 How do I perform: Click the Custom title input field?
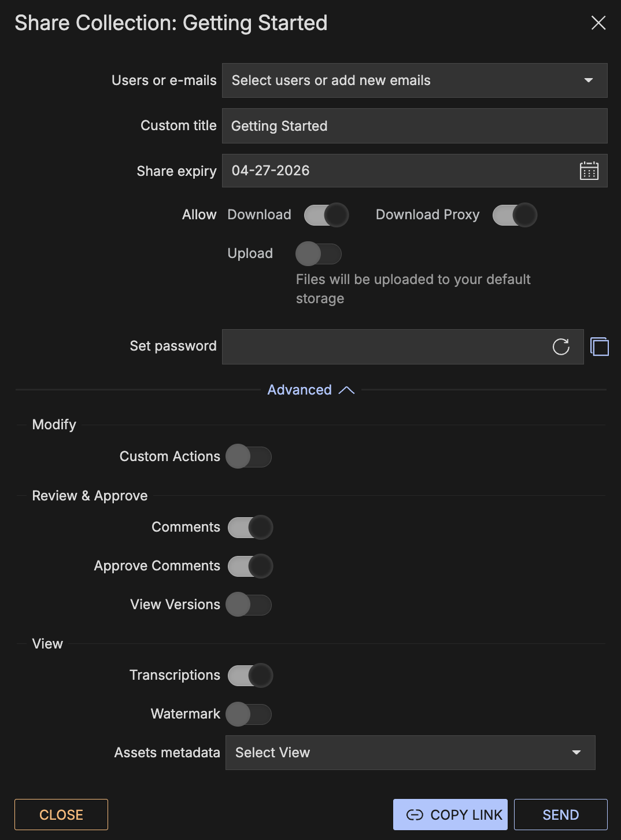pyautogui.click(x=414, y=126)
